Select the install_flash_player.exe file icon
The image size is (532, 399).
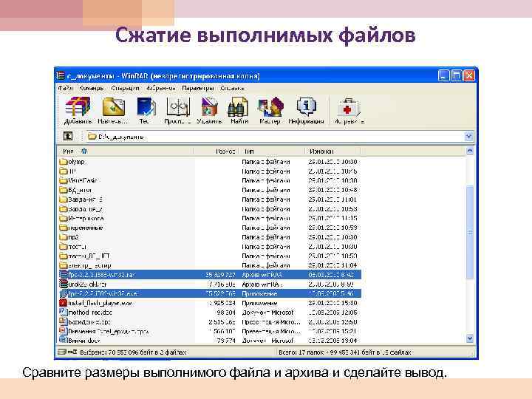(x=64, y=303)
